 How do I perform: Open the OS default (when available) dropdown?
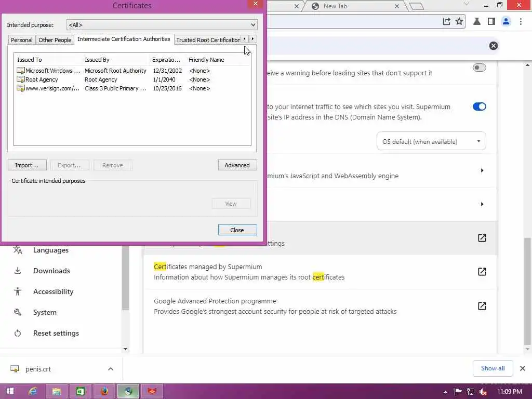pos(431,141)
